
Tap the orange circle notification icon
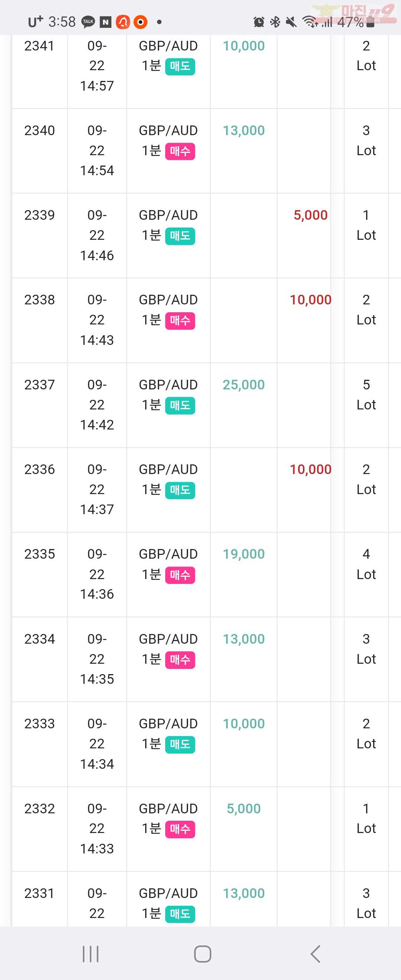pyautogui.click(x=140, y=22)
